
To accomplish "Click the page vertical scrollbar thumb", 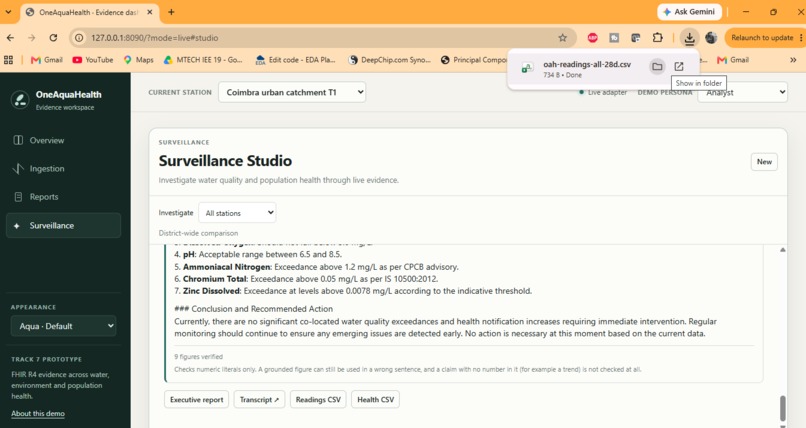I will click(782, 408).
